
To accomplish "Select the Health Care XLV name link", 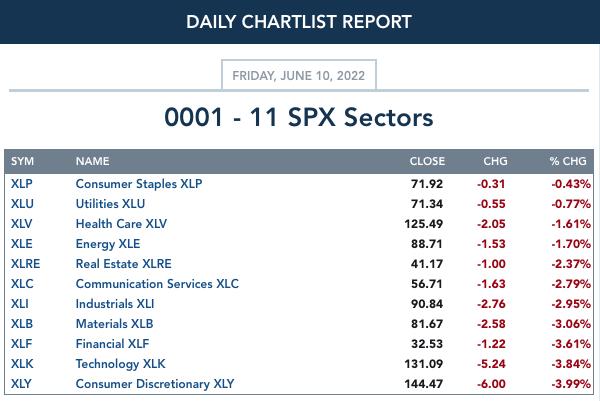I will click(121, 223).
